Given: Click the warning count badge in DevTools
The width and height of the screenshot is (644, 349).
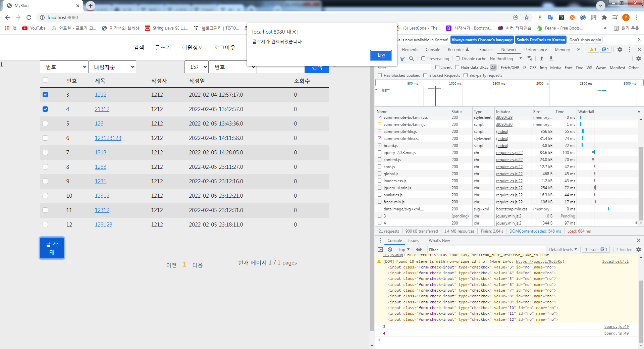Looking at the screenshot, I should 593,49.
